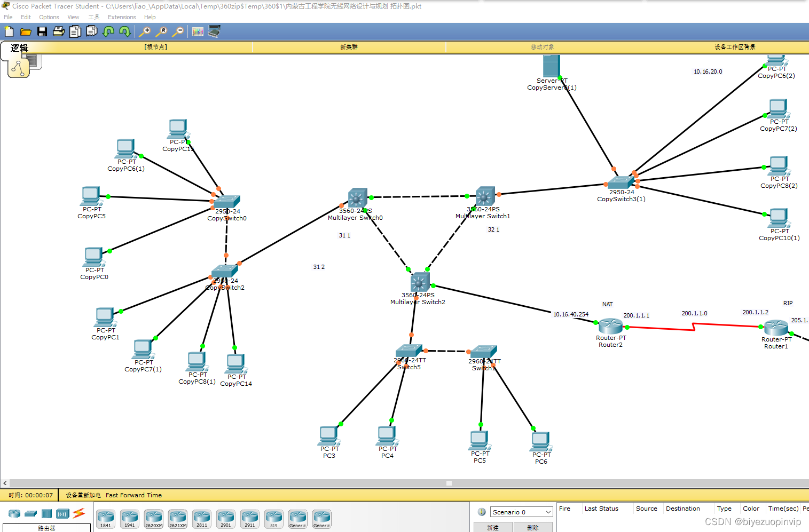Select the Connections lightning bolt icon
This screenshot has height=532, width=809.
point(79,513)
